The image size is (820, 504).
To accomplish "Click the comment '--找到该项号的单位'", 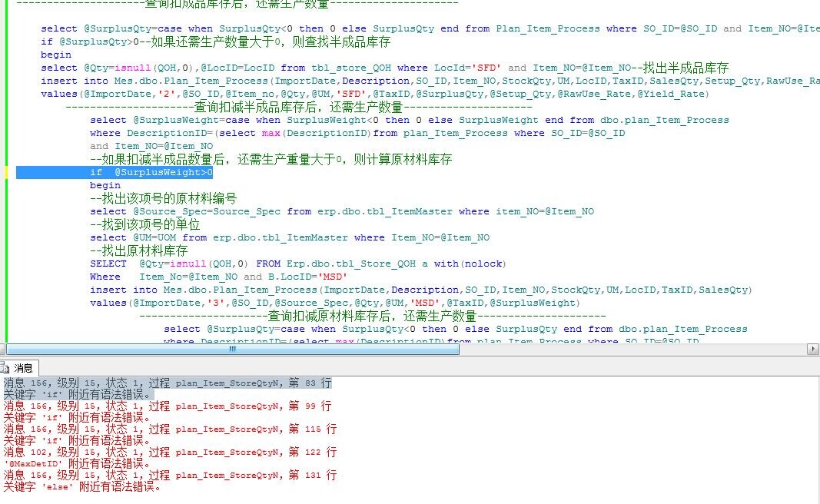I will [x=144, y=224].
